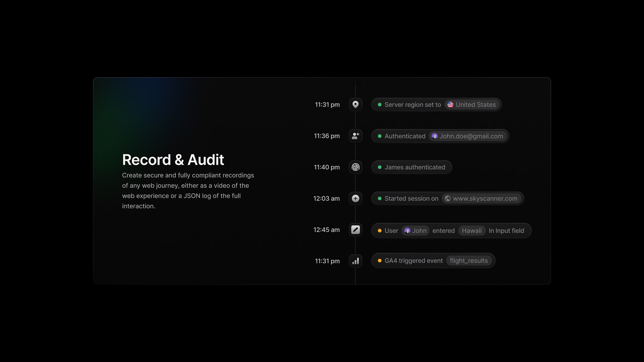Click John's avatar in input event
This screenshot has width=644, height=362.
[407, 231]
